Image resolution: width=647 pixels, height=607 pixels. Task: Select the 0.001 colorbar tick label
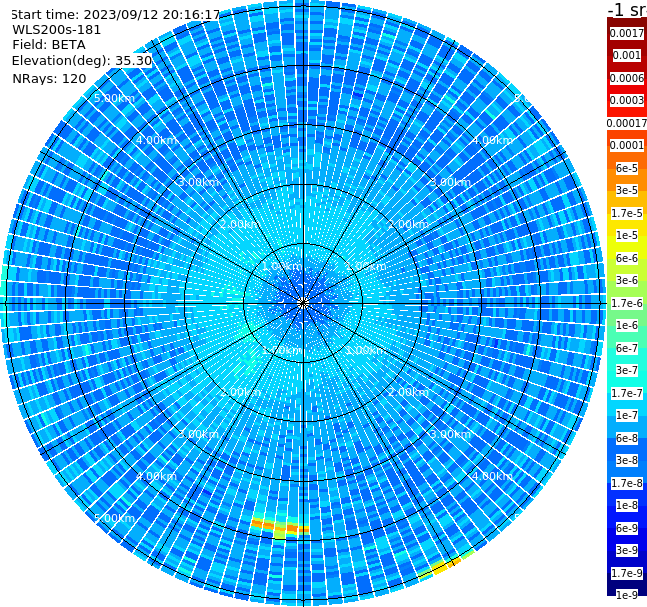pos(627,55)
